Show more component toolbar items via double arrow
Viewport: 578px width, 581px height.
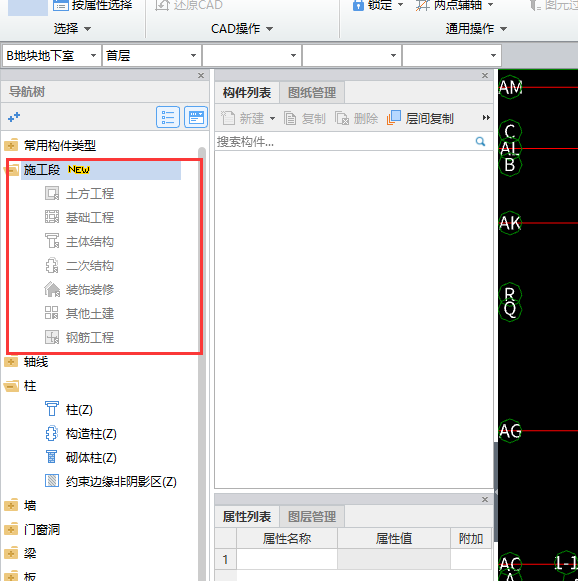(x=486, y=118)
